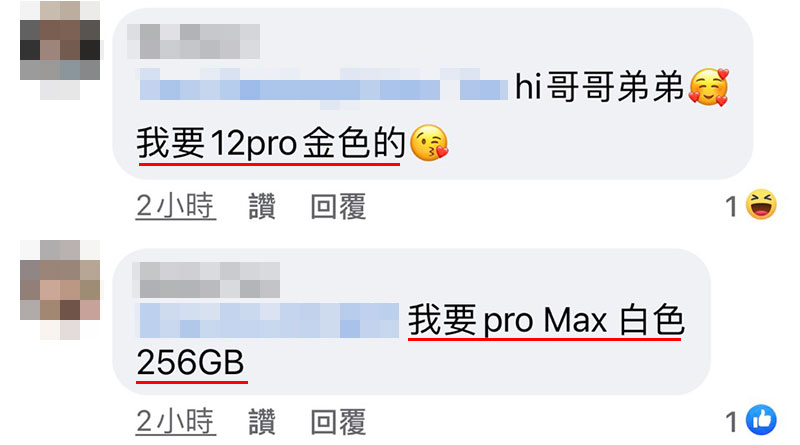Select the 256GB text in second comment

pyautogui.click(x=190, y=362)
